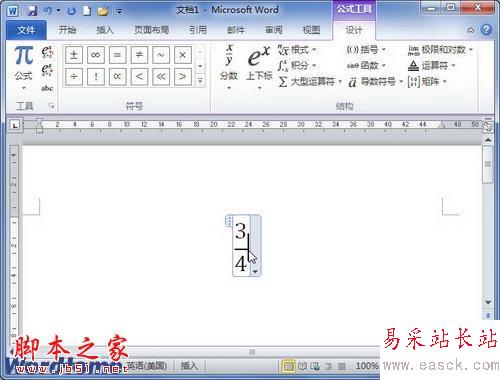This screenshot has height=380, width=500.
Task: Open the Large Operator (大型运算符) dropdown
Action: click(310, 81)
